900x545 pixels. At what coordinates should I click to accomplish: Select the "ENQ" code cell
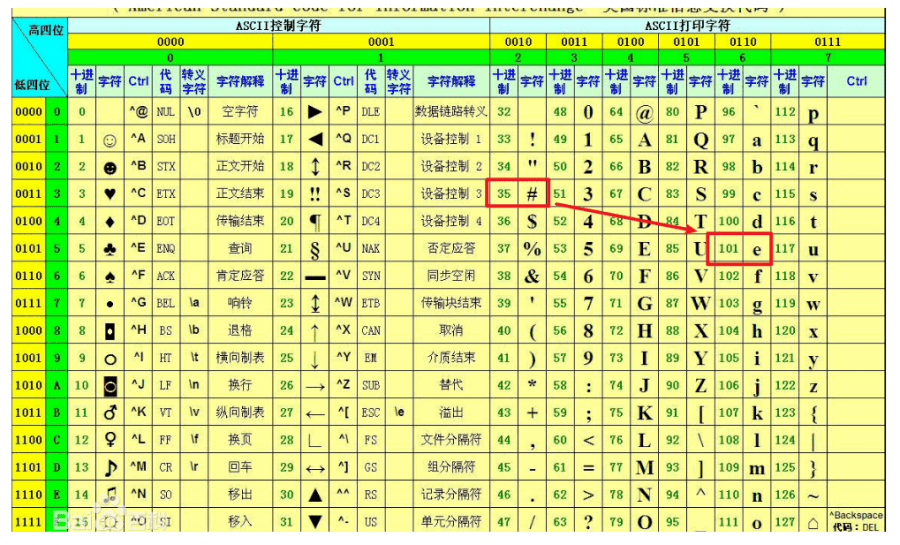tap(166, 248)
